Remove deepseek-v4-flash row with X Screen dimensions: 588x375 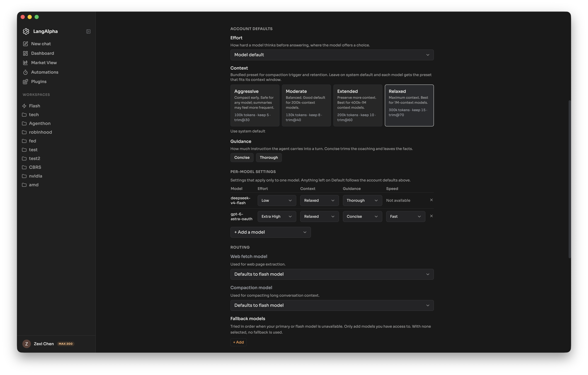pyautogui.click(x=431, y=200)
